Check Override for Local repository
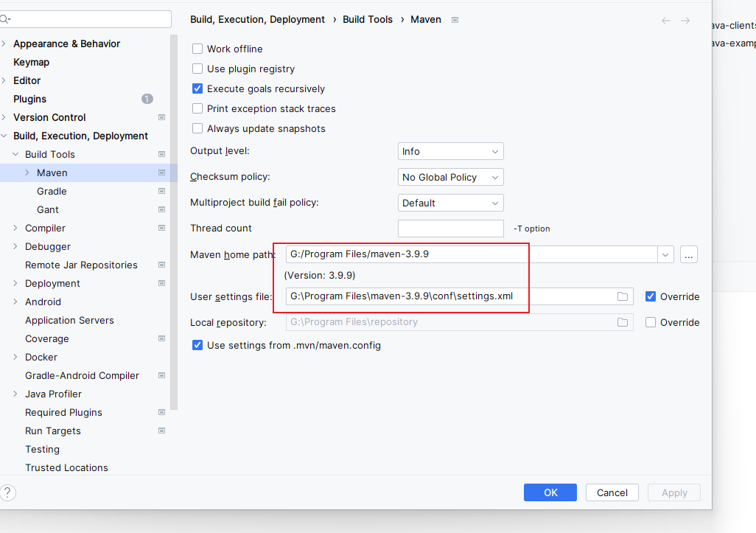The image size is (756, 533). point(651,322)
